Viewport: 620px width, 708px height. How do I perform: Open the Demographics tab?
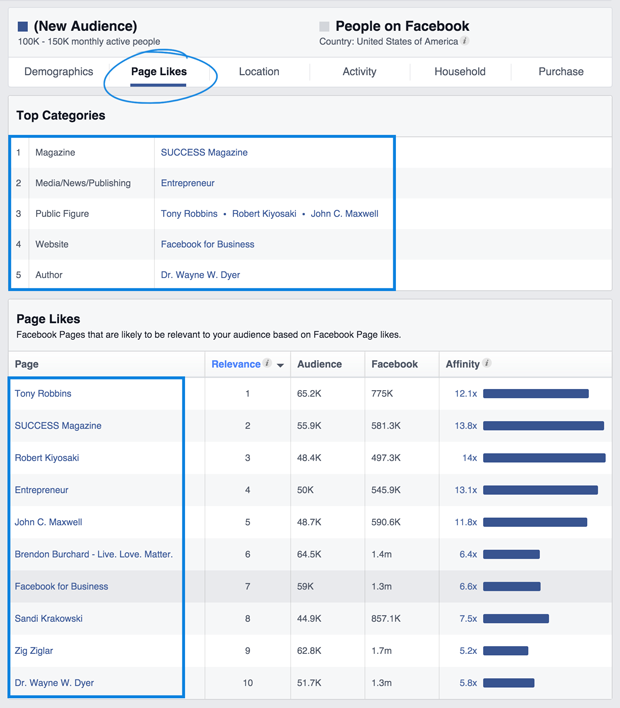[59, 71]
